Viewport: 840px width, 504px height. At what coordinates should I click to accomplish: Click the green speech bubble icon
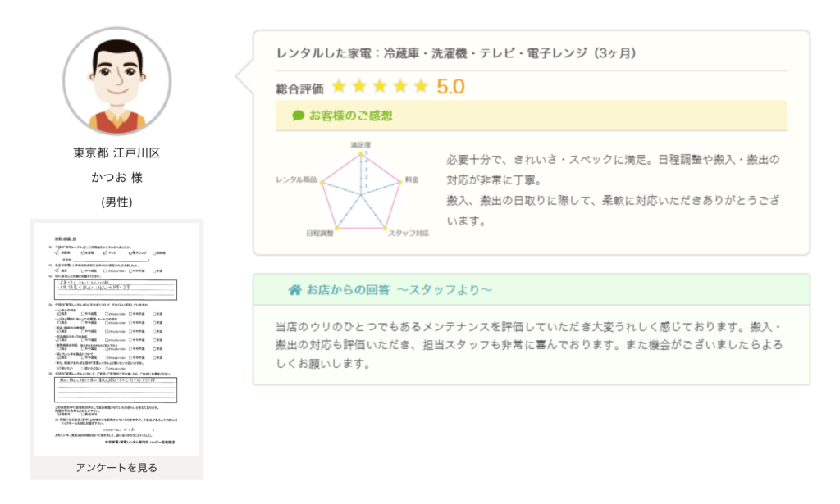299,116
